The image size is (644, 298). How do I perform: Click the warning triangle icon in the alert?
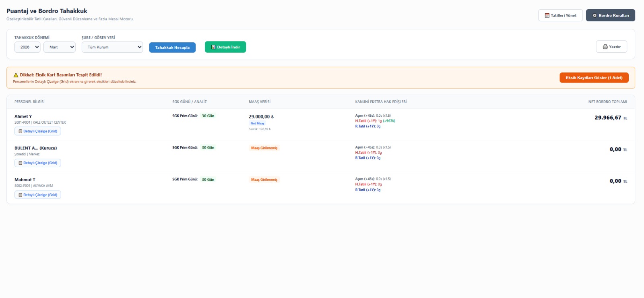(x=16, y=75)
